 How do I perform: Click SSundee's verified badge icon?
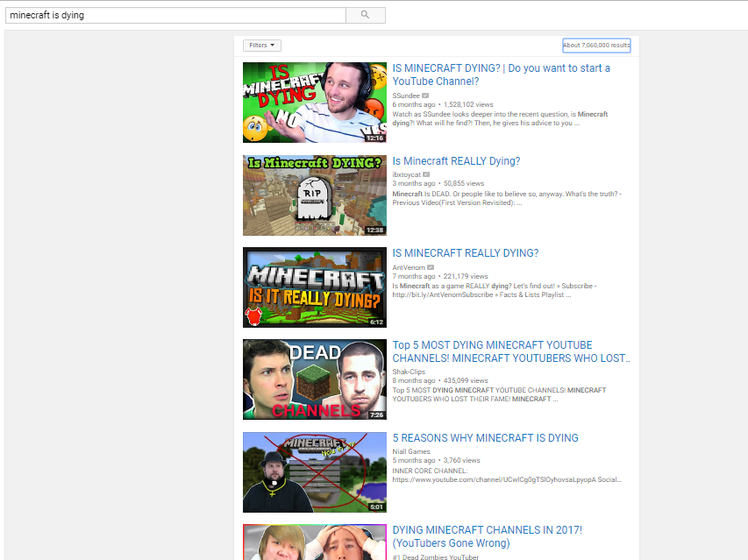(x=425, y=96)
